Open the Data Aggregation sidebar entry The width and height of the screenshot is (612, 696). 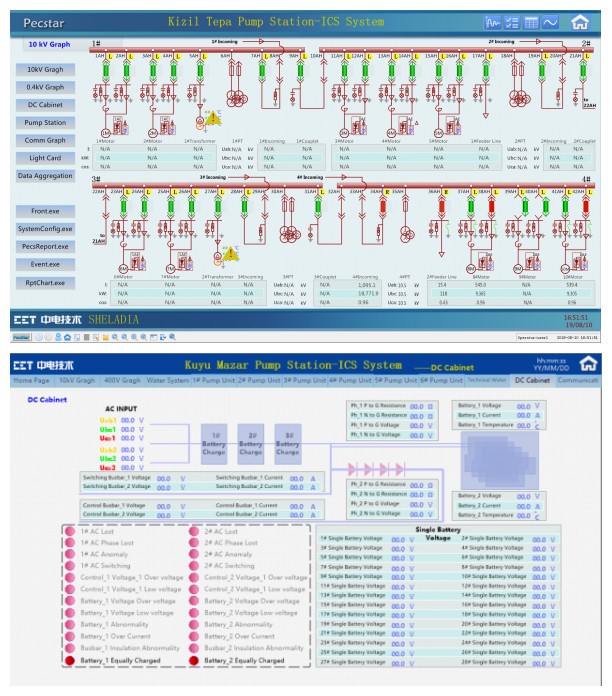(x=45, y=176)
